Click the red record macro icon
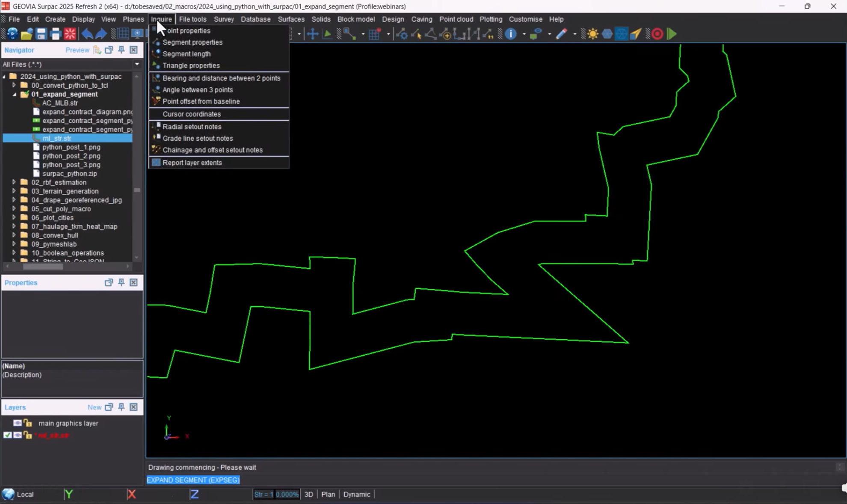Viewport: 847px width, 504px height. coord(657,34)
